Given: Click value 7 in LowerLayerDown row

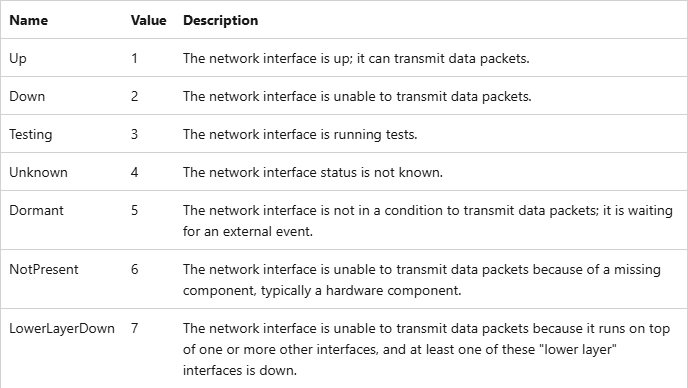Looking at the screenshot, I should tap(134, 328).
